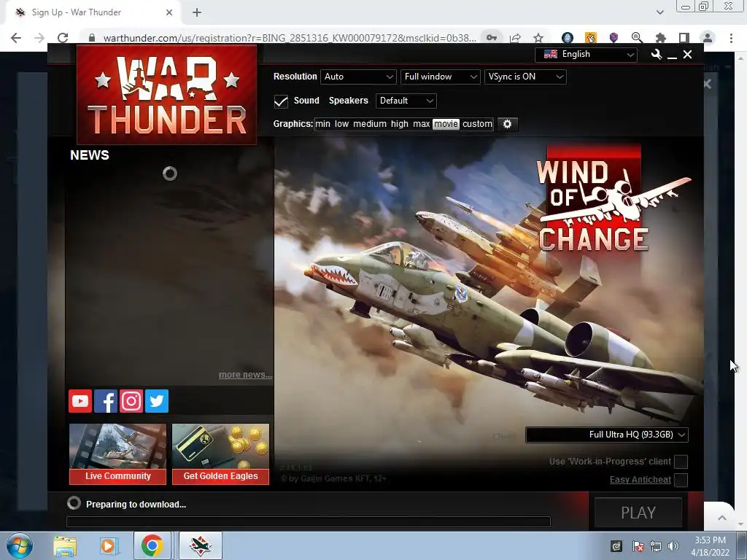Open the English language dropdown
Viewport: 747px width, 560px height.
586,54
